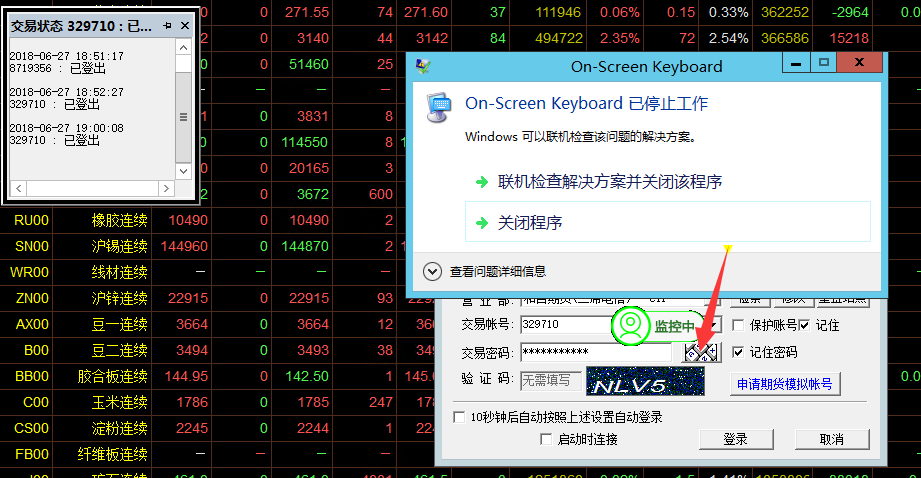The image size is (921, 478).
Task: Click the 144.95 price in BB00 row
Action: (186, 376)
